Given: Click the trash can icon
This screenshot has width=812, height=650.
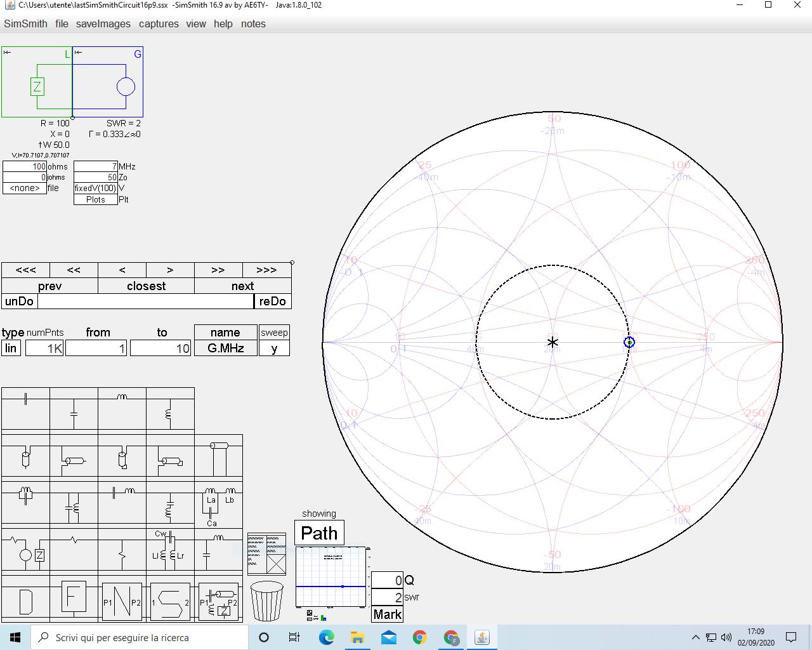Looking at the screenshot, I should [x=267, y=600].
